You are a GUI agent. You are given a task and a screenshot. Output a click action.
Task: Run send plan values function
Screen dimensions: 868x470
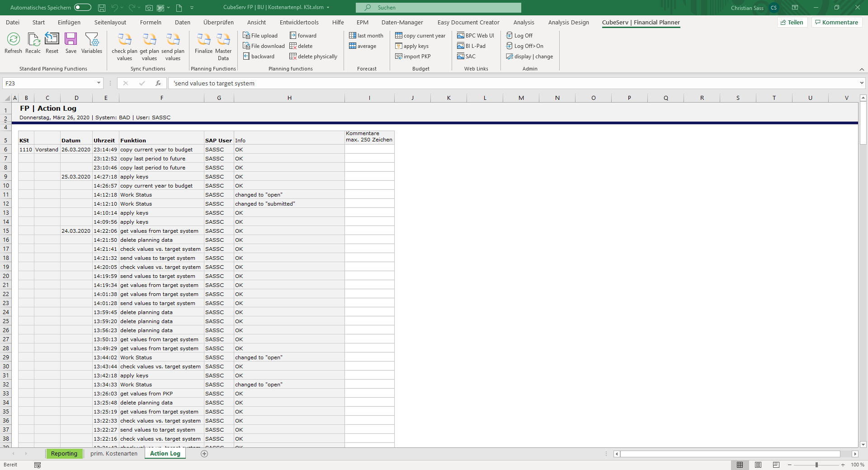[173, 47]
